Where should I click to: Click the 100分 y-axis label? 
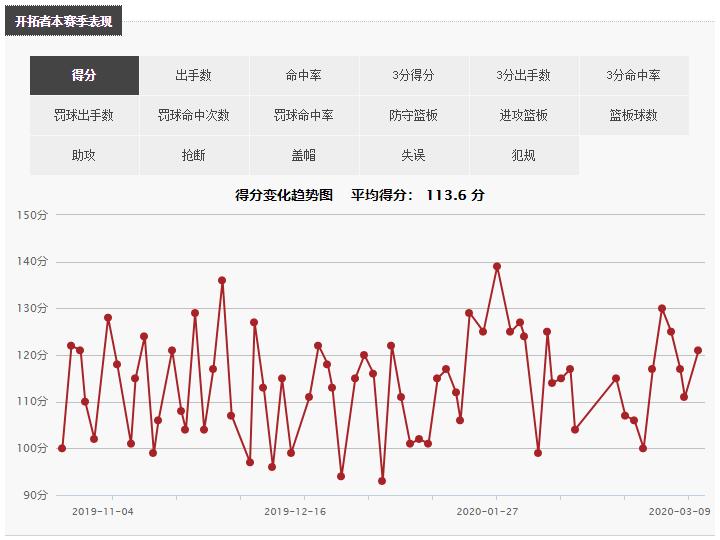(32, 448)
